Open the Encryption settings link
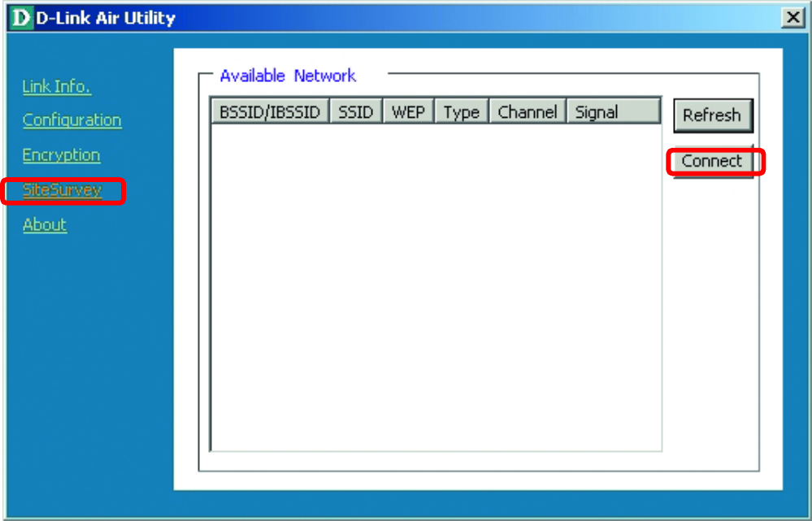This screenshot has width=812, height=521. 61,155
